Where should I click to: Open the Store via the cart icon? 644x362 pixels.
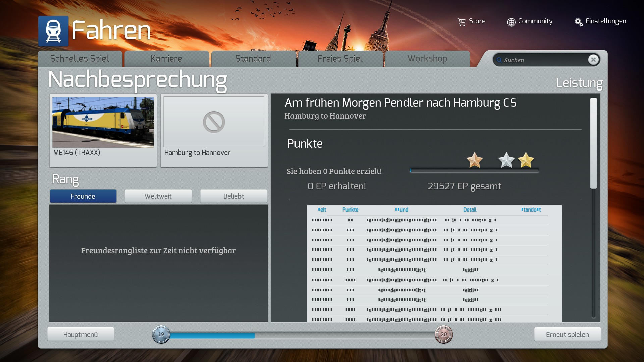pos(462,22)
